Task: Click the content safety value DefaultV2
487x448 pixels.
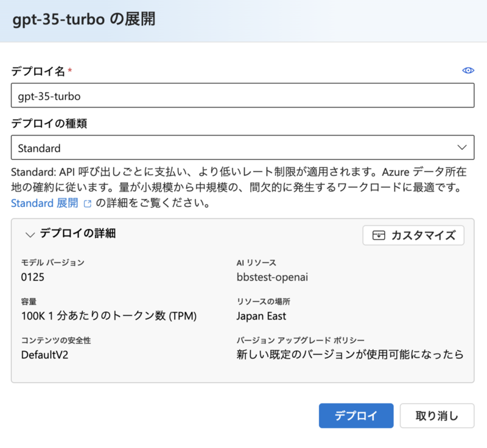Action: 44,354
